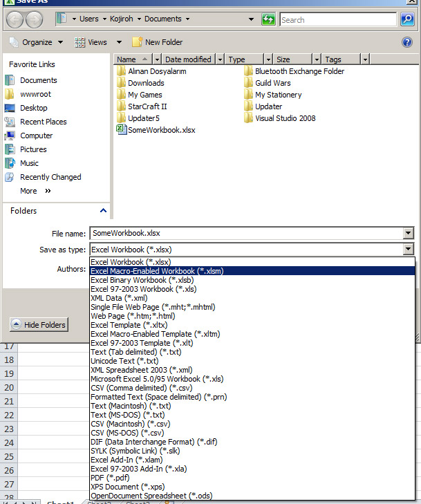
Task: Click the green Refresh button
Action: pyautogui.click(x=268, y=19)
